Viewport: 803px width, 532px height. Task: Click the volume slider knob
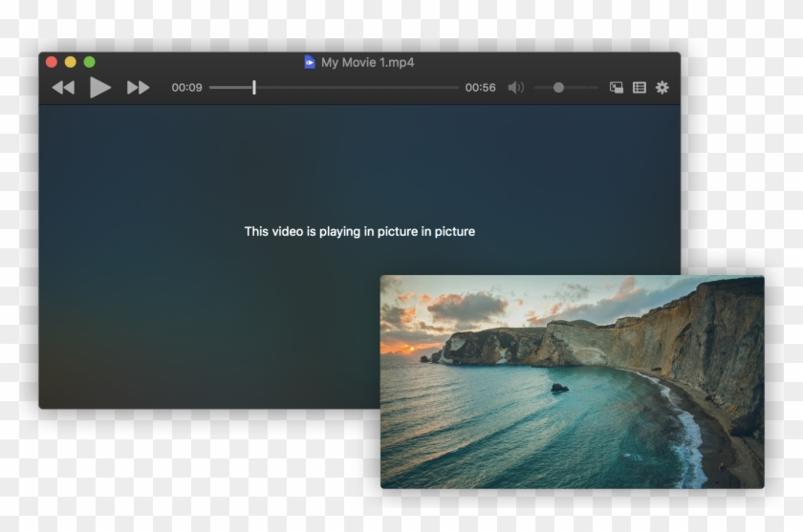pyautogui.click(x=558, y=88)
